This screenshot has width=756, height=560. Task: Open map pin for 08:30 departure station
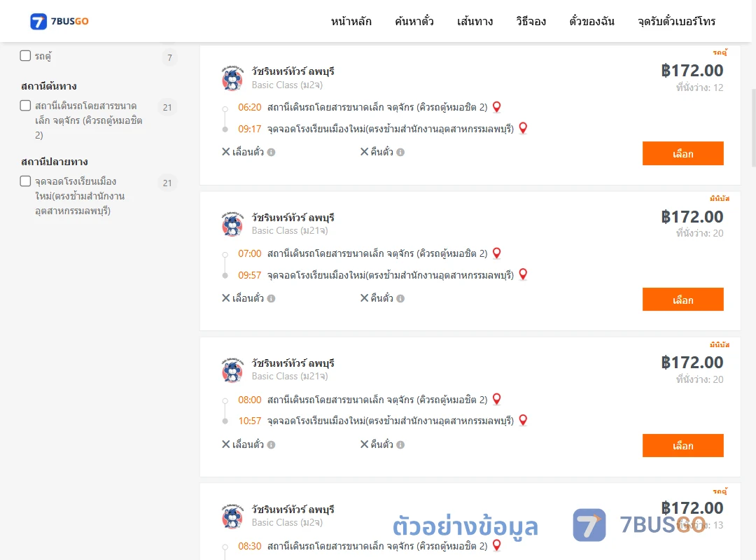(x=496, y=545)
